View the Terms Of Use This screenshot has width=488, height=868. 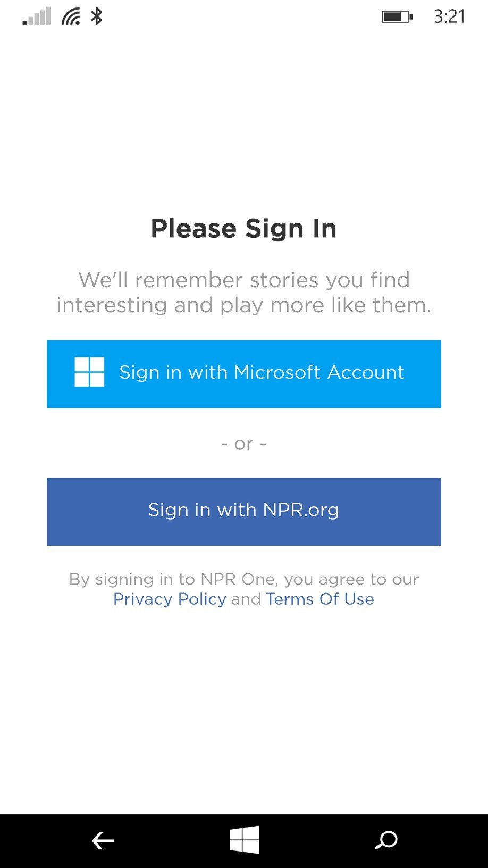point(319,599)
